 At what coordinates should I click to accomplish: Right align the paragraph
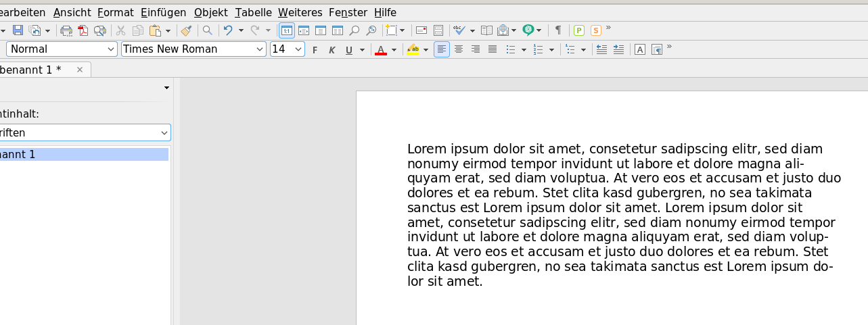[x=476, y=49]
